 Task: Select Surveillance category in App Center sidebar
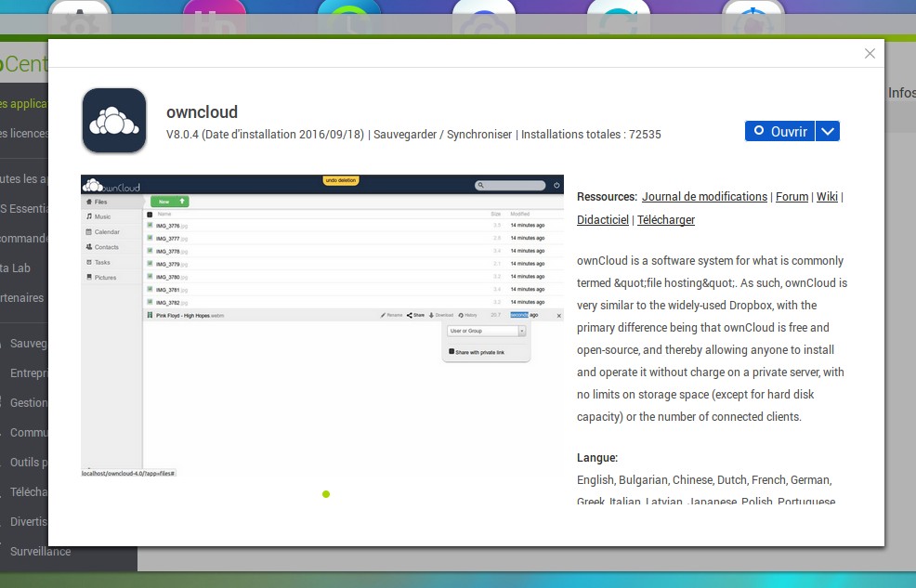coord(40,551)
